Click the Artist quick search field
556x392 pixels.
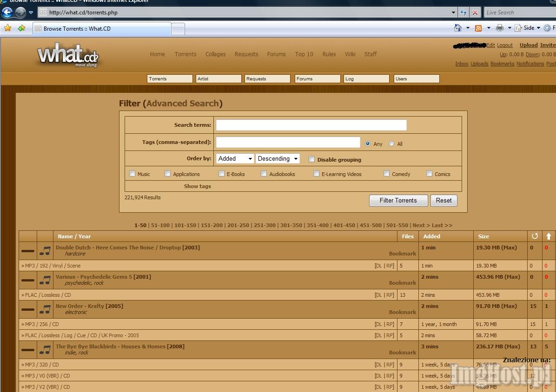pyautogui.click(x=218, y=78)
